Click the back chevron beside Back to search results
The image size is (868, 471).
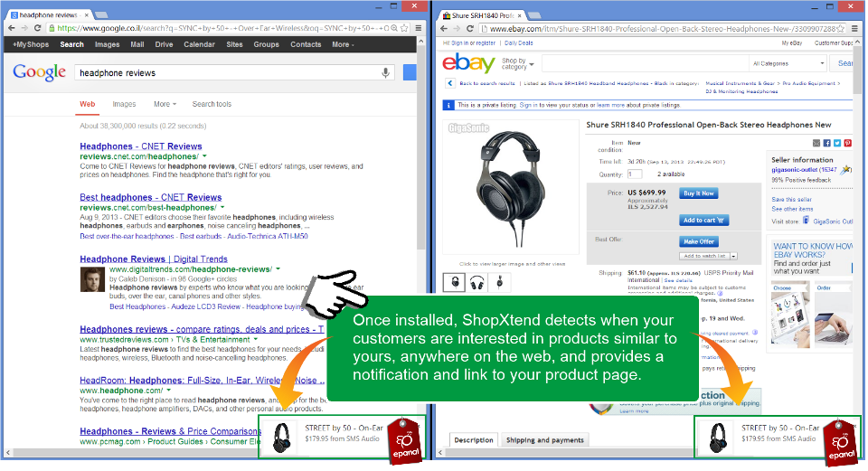tap(449, 83)
